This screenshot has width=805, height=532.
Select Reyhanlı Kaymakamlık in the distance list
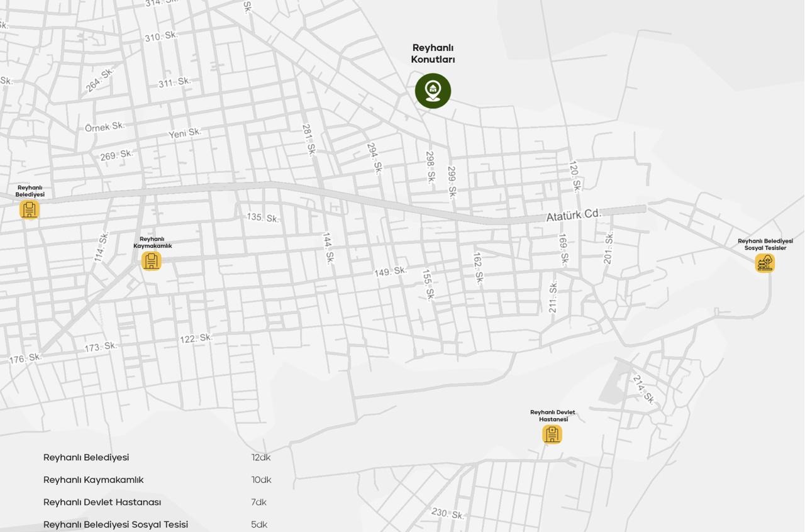click(x=93, y=480)
